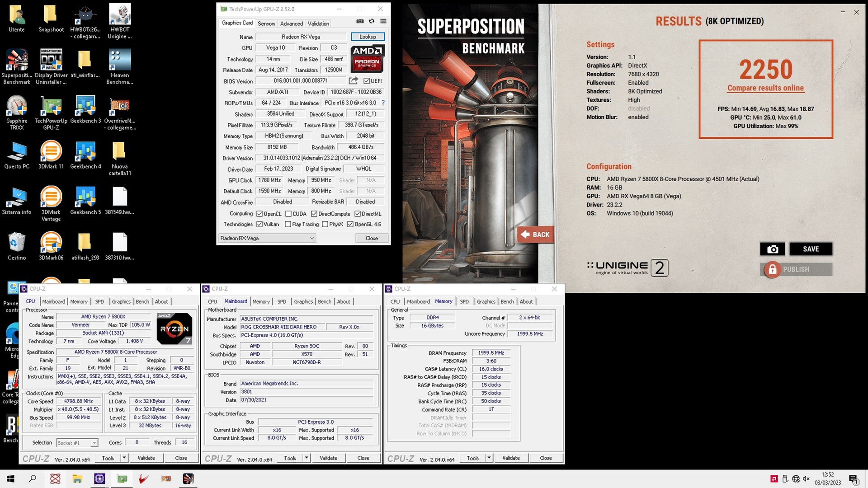Click GPU-Z BIOS export share icon
The width and height of the screenshot is (868, 488).
[354, 80]
